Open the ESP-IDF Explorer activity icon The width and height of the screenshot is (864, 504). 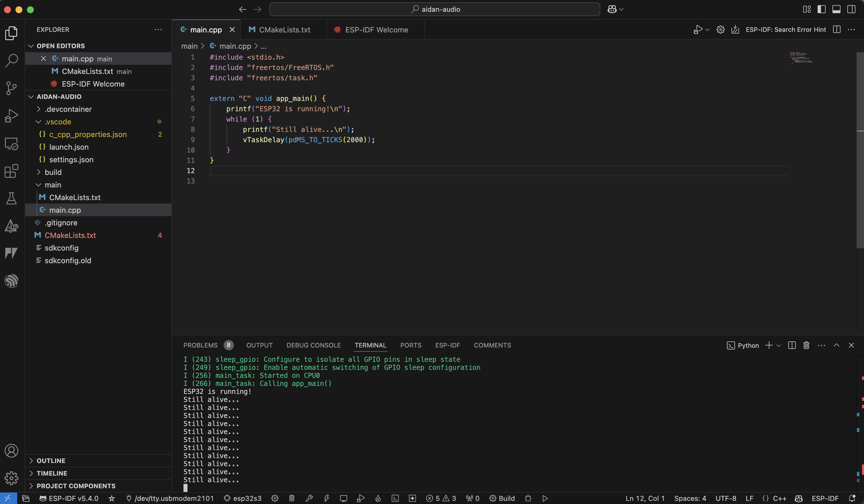pyautogui.click(x=11, y=281)
